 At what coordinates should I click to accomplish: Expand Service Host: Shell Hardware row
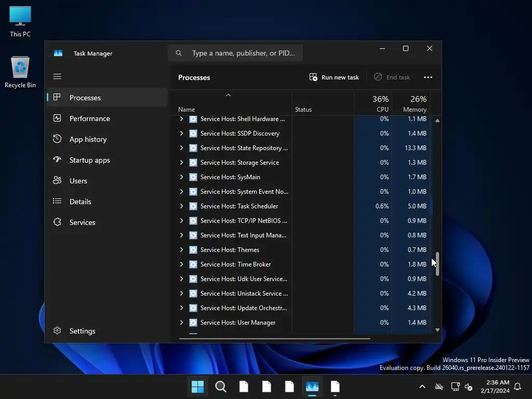pyautogui.click(x=181, y=119)
